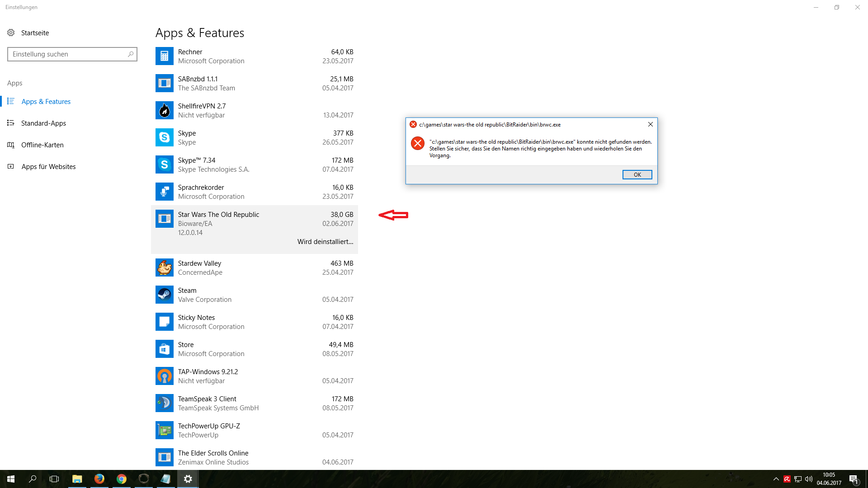Click the Einstellung suchen field
The height and width of the screenshot is (488, 868).
click(72, 54)
